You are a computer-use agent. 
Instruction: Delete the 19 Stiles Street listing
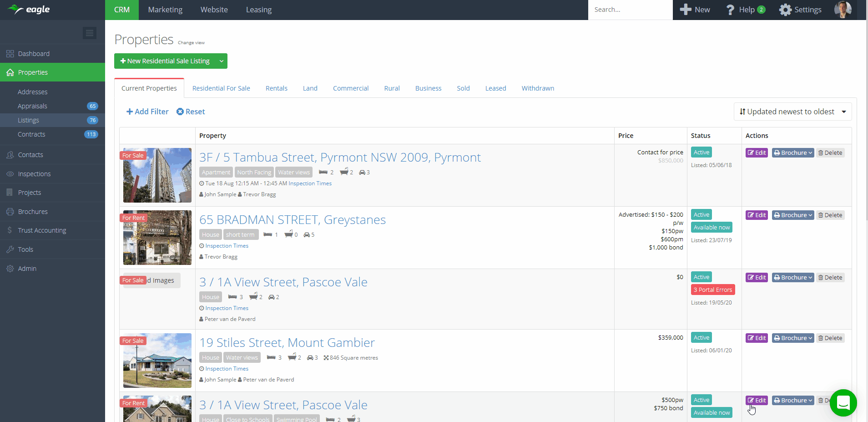[x=830, y=338]
